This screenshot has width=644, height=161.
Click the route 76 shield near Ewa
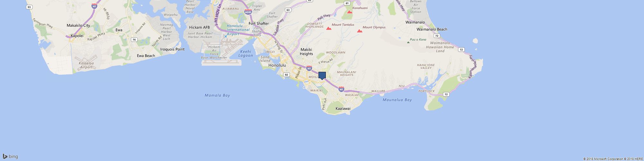pos(134,40)
